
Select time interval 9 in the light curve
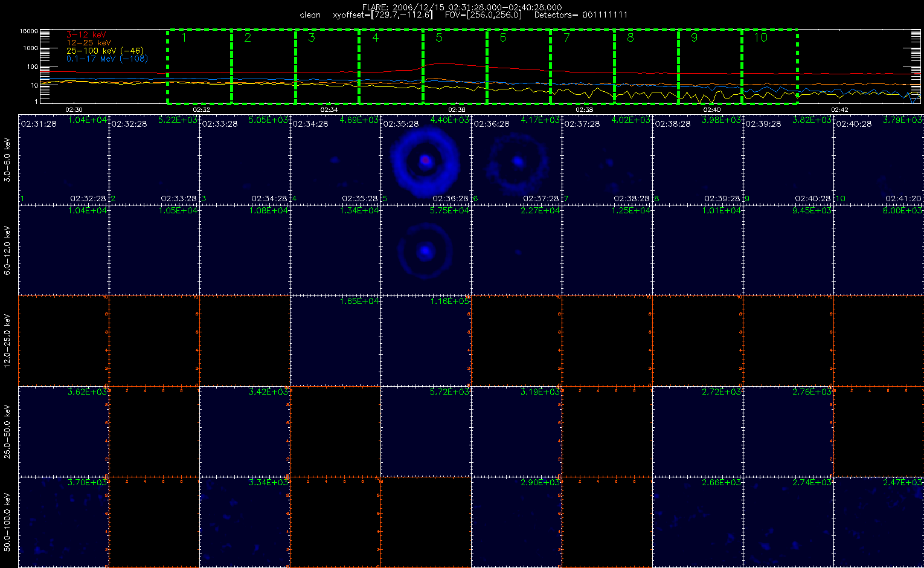click(x=711, y=66)
